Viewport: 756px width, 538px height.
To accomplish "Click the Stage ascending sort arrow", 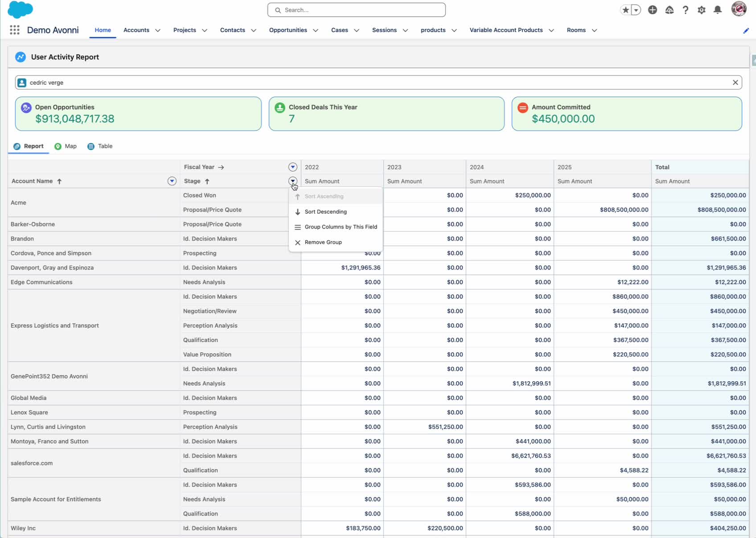I will (x=207, y=181).
